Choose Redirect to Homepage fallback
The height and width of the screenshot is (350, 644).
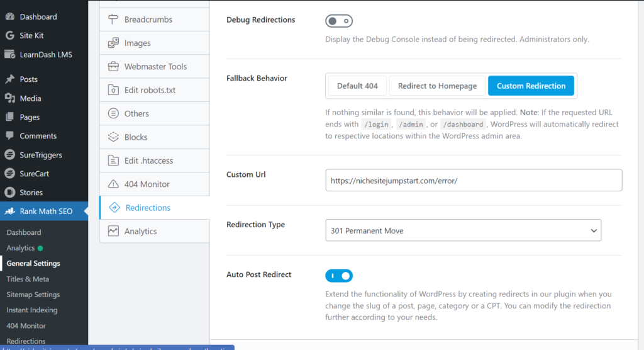click(437, 86)
